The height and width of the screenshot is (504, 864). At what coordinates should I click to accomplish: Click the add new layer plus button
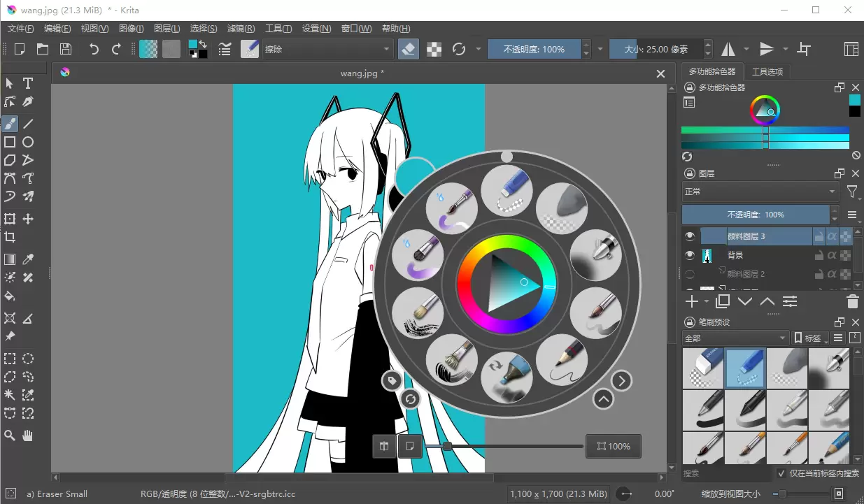[x=691, y=301]
